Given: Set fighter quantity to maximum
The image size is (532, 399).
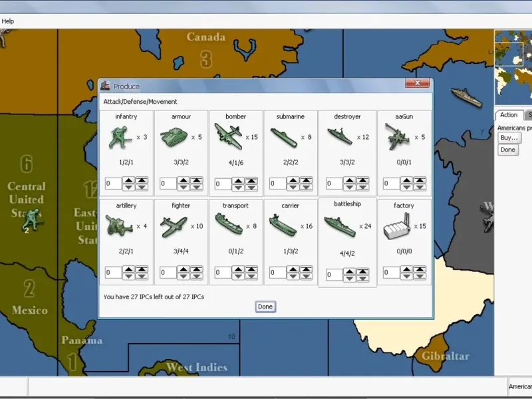Looking at the screenshot, I should point(197,269).
